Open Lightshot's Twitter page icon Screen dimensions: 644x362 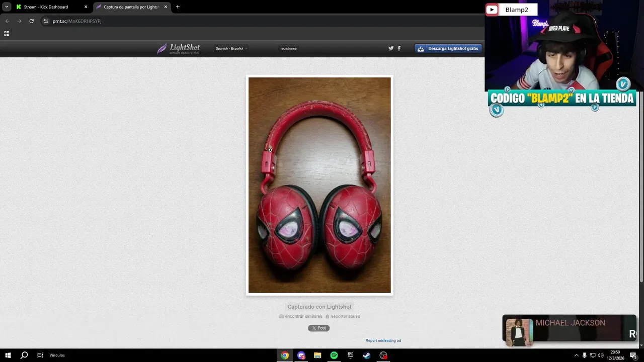point(391,48)
